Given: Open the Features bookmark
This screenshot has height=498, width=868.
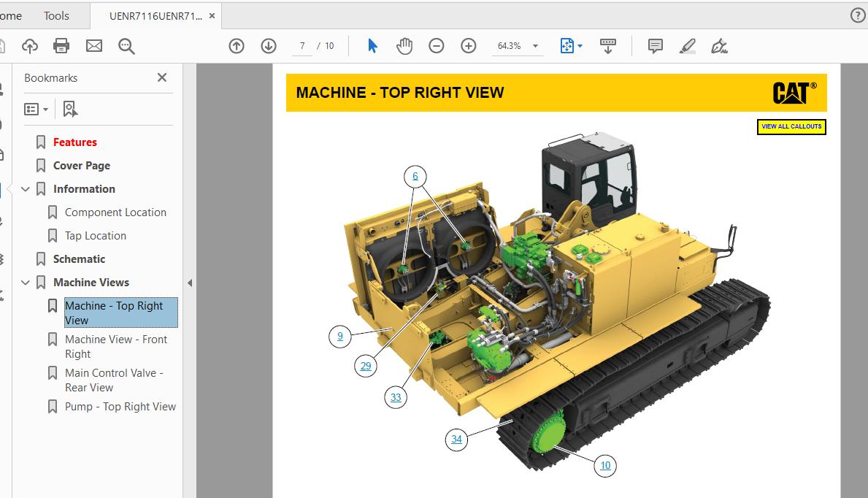Looking at the screenshot, I should point(74,142).
